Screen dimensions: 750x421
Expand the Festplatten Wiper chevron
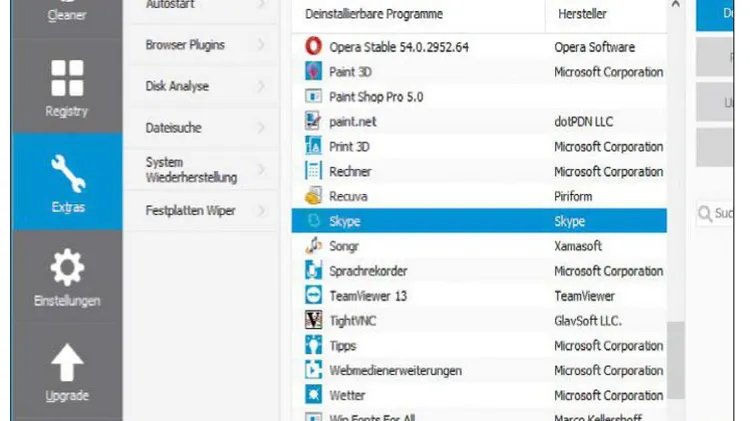coord(261,210)
